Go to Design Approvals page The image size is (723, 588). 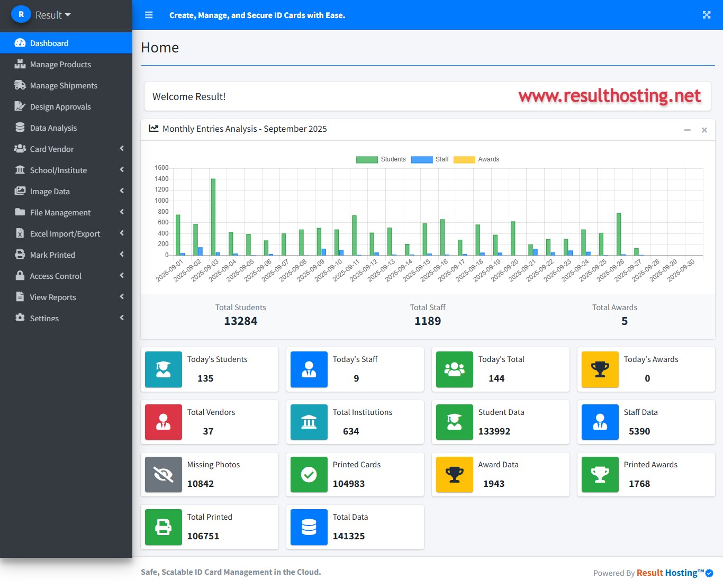point(60,106)
